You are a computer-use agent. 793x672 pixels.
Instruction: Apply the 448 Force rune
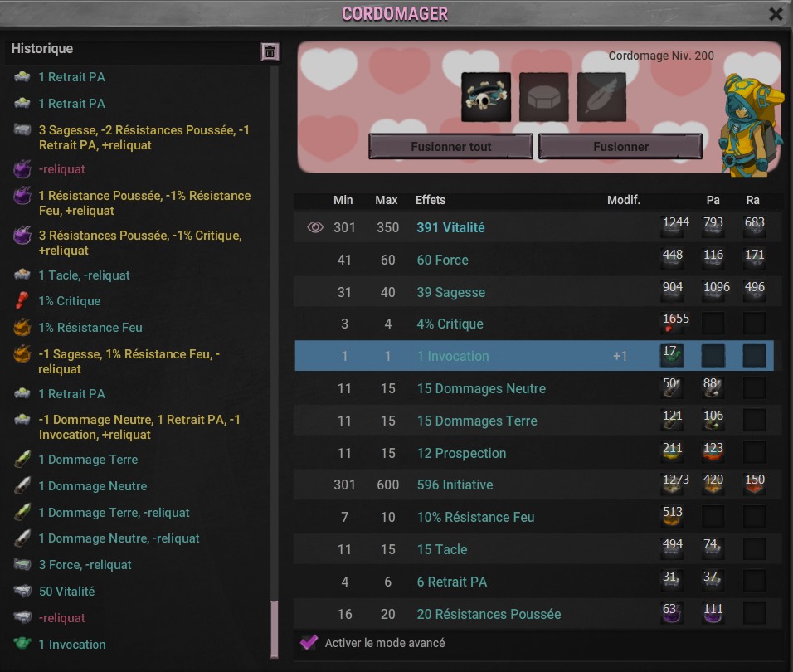click(673, 260)
